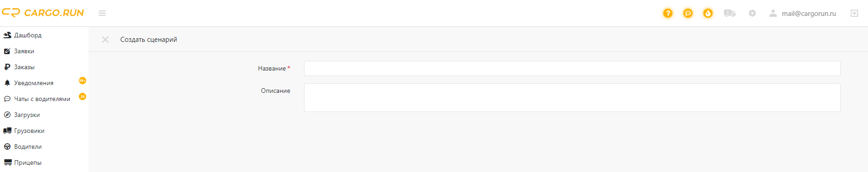868x172 pixels.
Task: Click the orange flame icon
Action: 708,13
